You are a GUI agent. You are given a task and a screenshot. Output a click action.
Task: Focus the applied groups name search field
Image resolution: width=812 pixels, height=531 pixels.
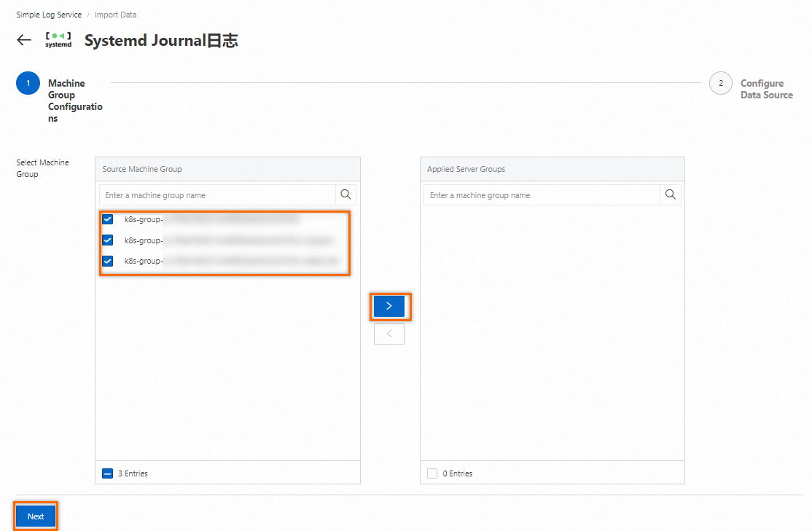(x=542, y=195)
